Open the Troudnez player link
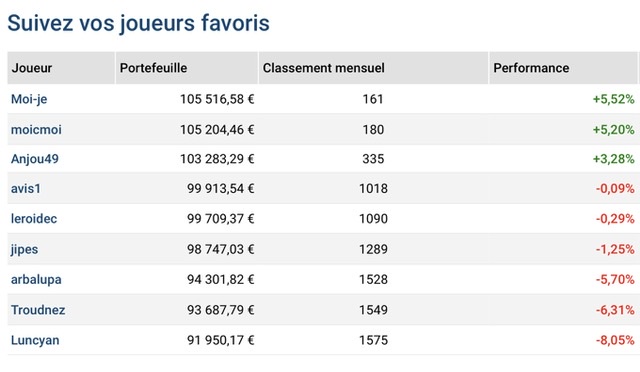Viewport: 640px width, 372px height. click(x=38, y=310)
